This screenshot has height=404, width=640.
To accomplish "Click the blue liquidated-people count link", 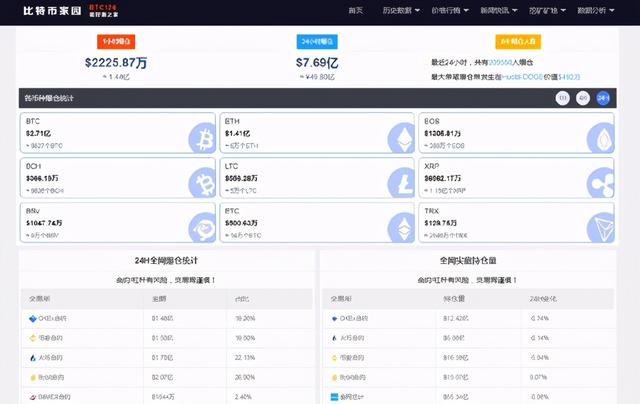I will click(500, 62).
